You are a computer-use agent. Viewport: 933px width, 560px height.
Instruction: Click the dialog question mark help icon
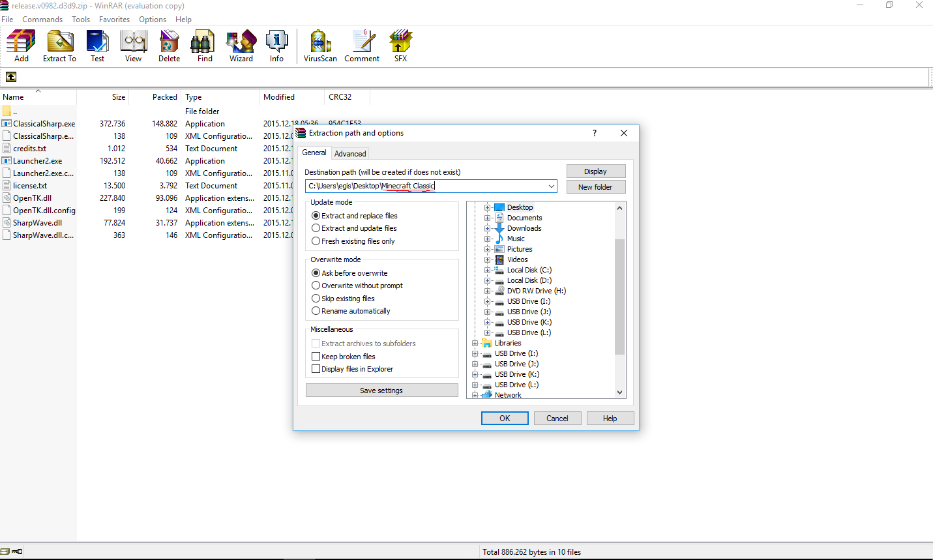594,133
